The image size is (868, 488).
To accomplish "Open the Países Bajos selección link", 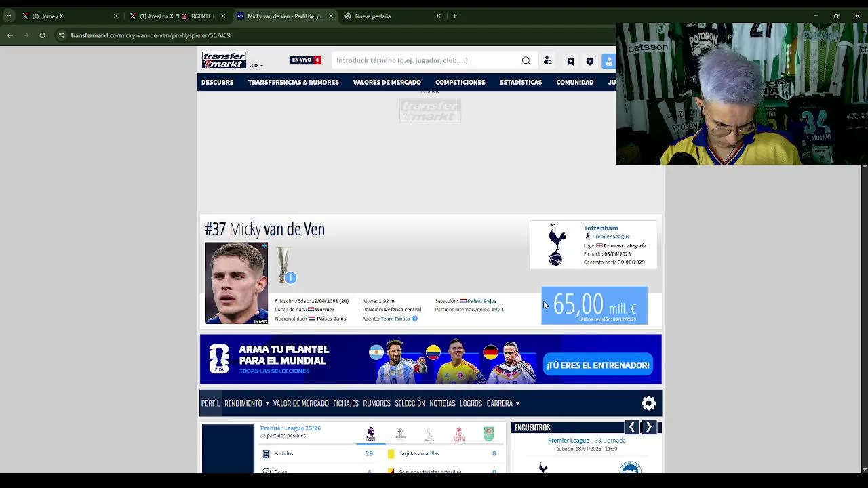I will coord(481,301).
